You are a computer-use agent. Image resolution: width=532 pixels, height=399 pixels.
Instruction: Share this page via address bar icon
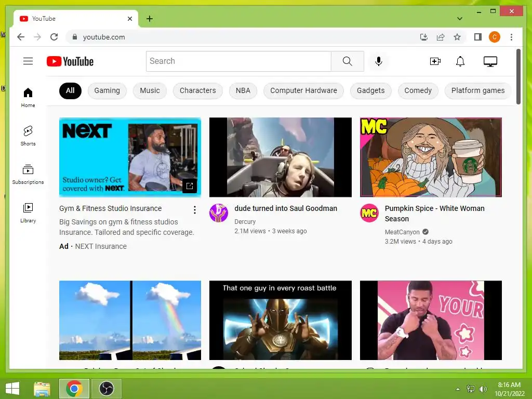(x=441, y=37)
